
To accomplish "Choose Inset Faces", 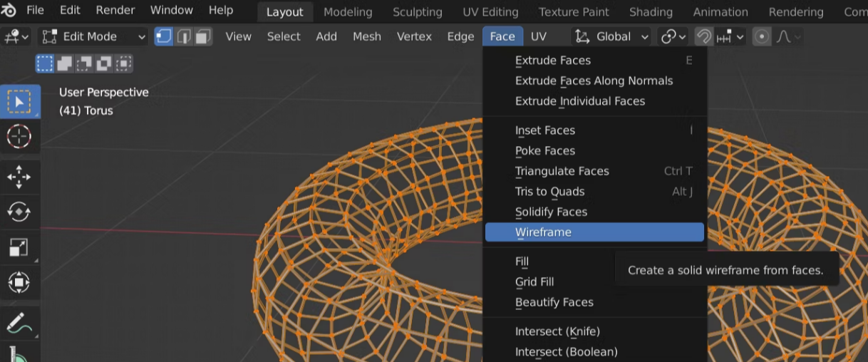I will point(594,130).
